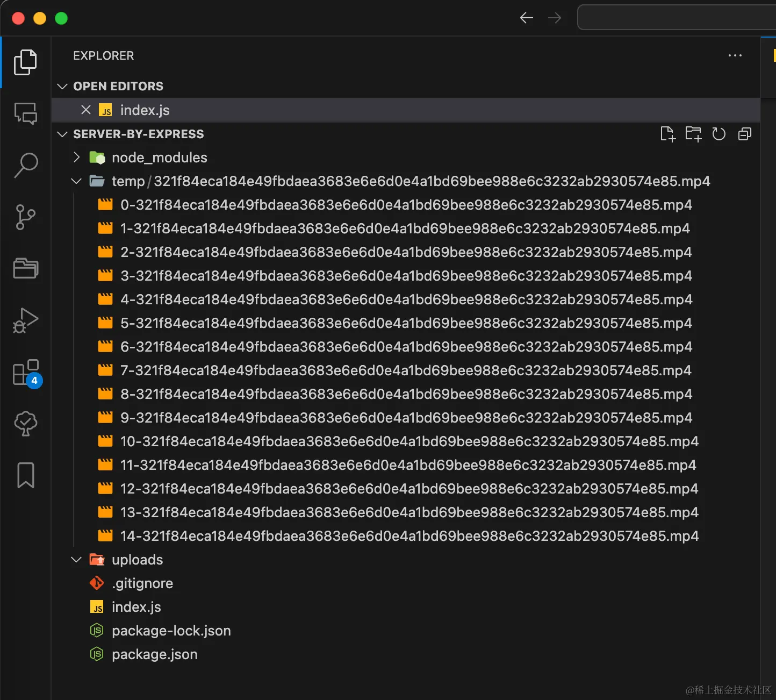Open chunk file 8-321f84eca...mp4
Image resolution: width=776 pixels, height=700 pixels.
point(406,394)
